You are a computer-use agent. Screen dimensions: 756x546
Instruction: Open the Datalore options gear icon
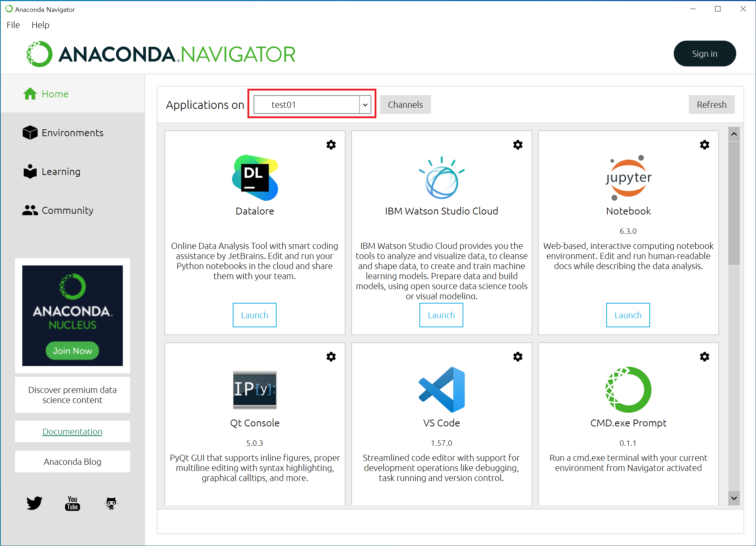pyautogui.click(x=331, y=145)
